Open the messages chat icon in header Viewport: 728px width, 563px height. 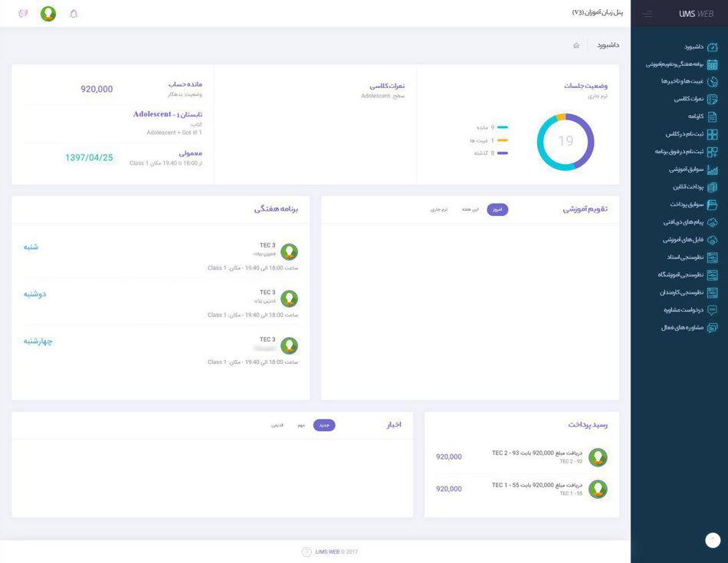pyautogui.click(x=23, y=14)
